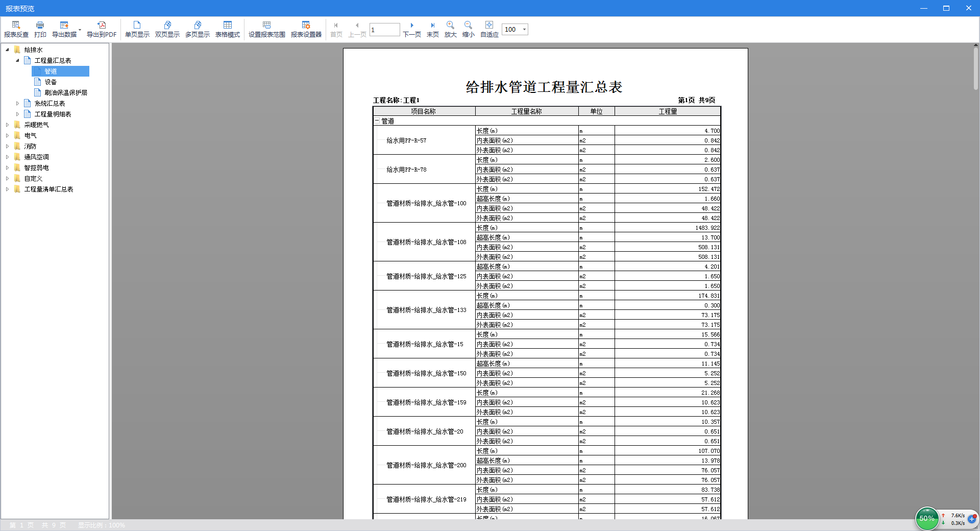This screenshot has height=531, width=980.
Task: Click the 1483.922 quantity value
Action: [x=707, y=228]
